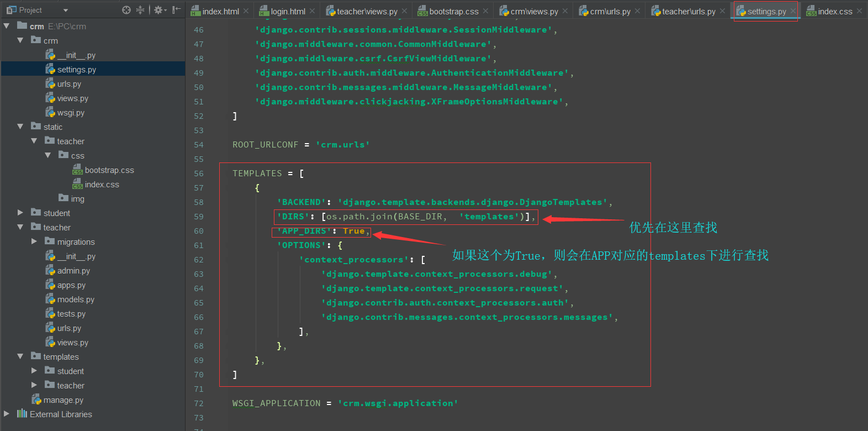Viewport: 868px width, 431px height.
Task: Open crm views.py in the tree
Action: pyautogui.click(x=72, y=98)
